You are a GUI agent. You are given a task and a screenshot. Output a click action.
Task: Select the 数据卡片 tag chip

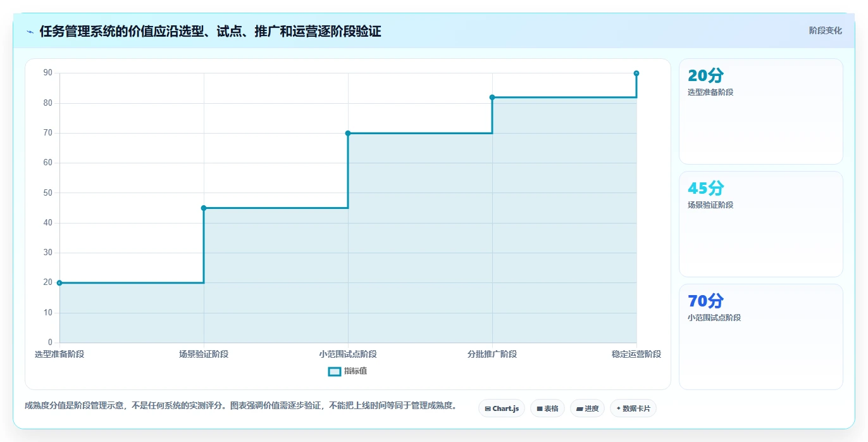coord(633,408)
